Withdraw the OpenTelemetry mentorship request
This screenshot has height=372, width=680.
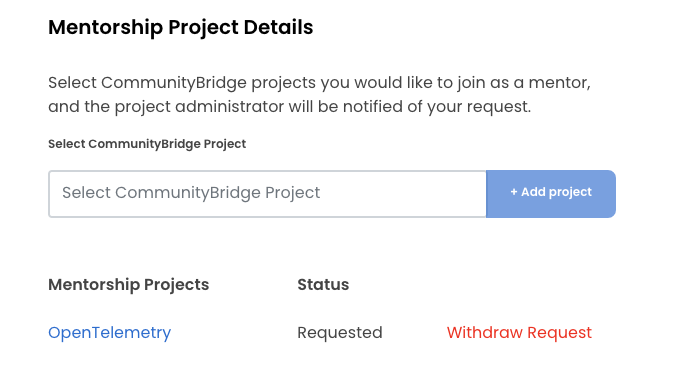pos(519,333)
